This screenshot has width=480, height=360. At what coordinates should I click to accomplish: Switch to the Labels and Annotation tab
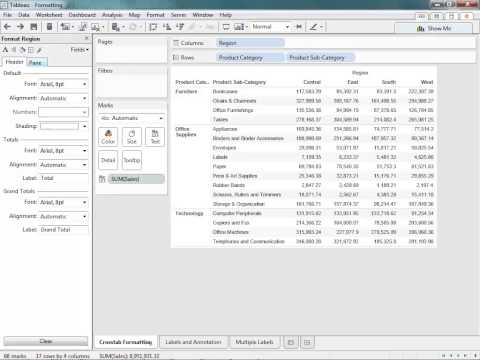coord(193,342)
